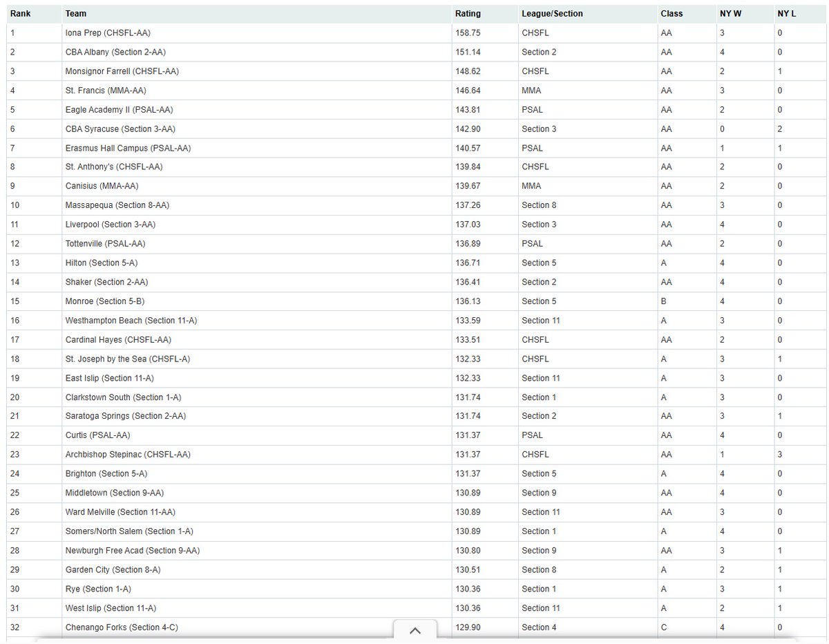
Task: Select Archbishop Stepinac (CHSFL-AA)
Action: [128, 455]
